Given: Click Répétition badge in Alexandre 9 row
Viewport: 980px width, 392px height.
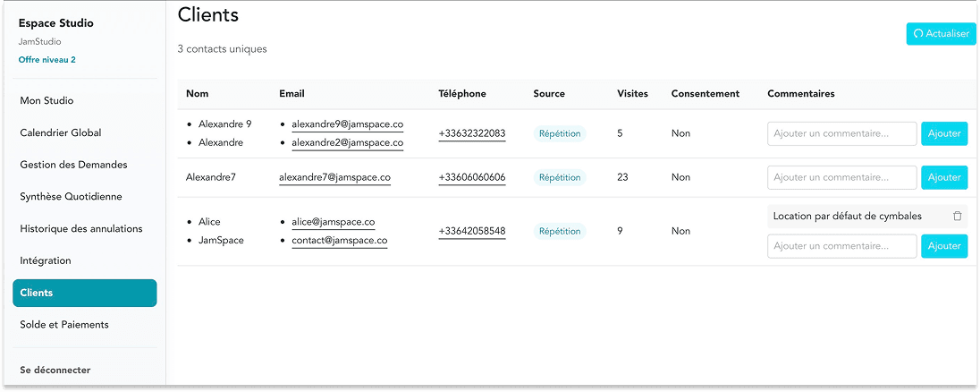Looking at the screenshot, I should (560, 133).
